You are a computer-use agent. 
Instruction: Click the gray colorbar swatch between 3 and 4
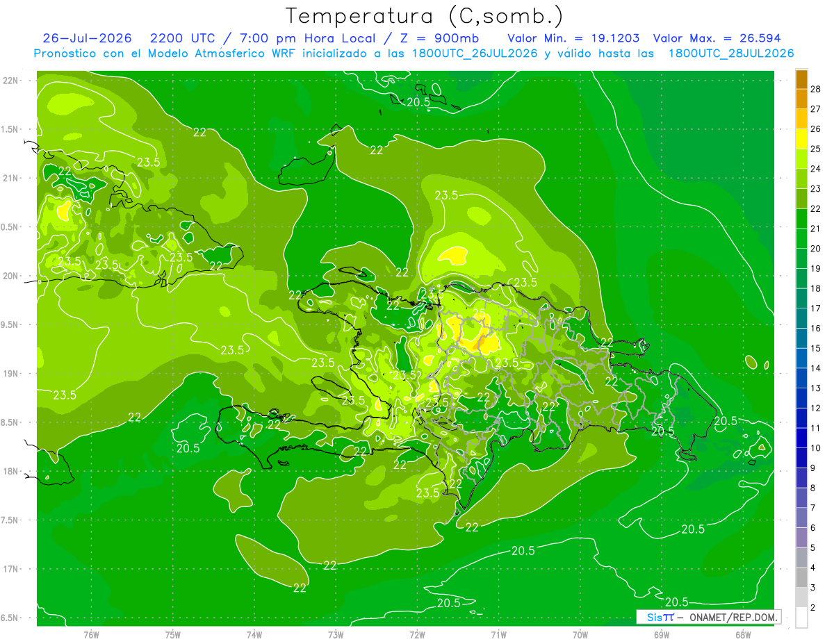pos(801,578)
